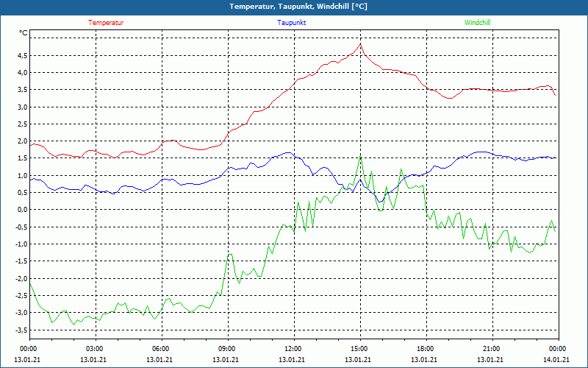
Task: Click the 2,0 y-axis value
Action: point(23,141)
